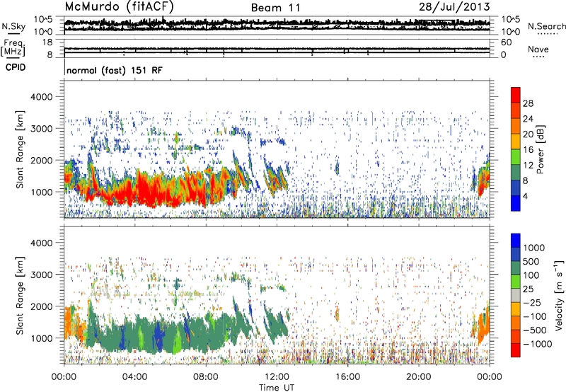This screenshot has width=566, height=392.
Task: Click the 'N.Search' legend label
Action: coord(546,26)
